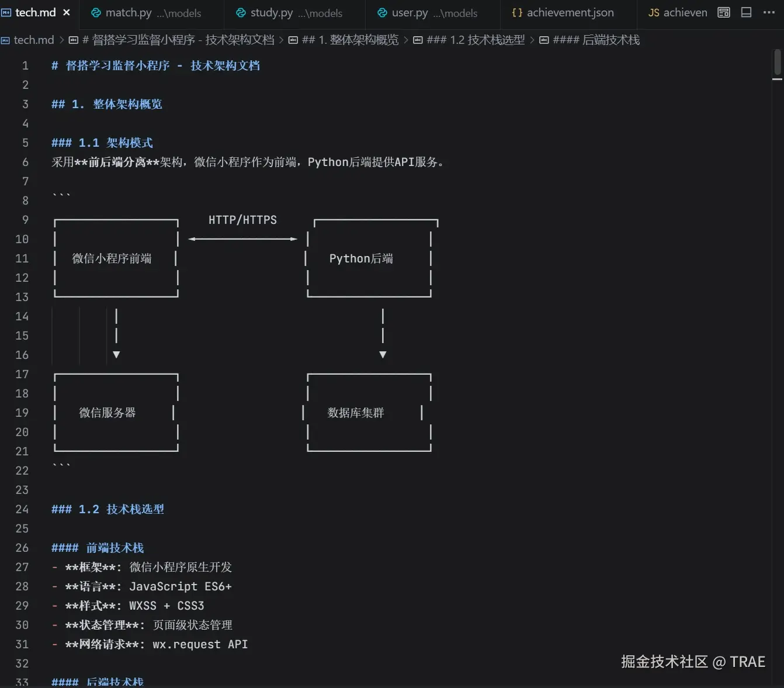Select the JS achieven... tab

point(678,13)
